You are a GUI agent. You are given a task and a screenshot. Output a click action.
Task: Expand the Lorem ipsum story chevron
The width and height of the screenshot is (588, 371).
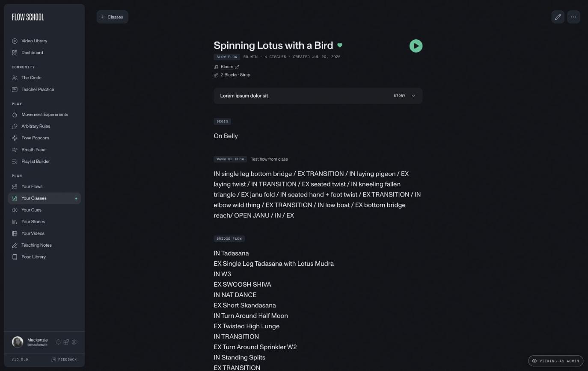point(413,96)
